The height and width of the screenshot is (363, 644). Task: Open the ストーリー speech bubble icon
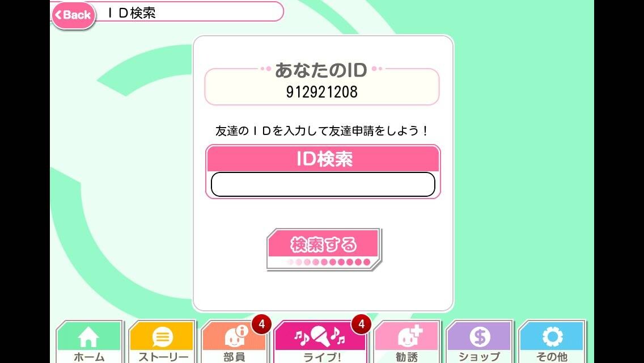tap(162, 337)
